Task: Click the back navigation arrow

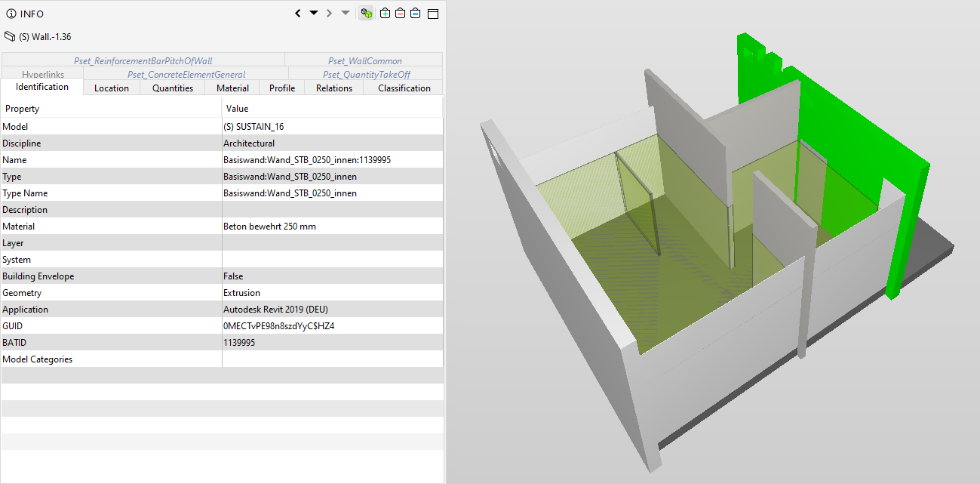Action: 298,14
